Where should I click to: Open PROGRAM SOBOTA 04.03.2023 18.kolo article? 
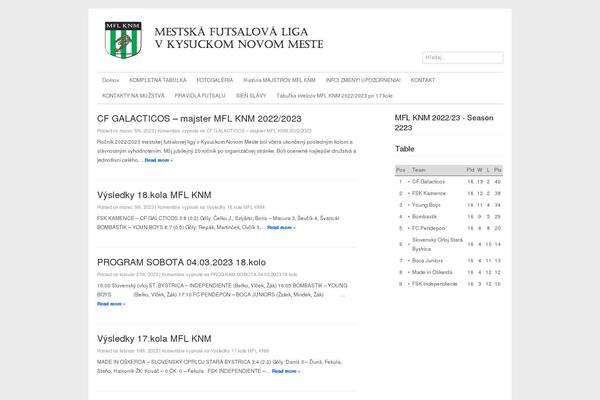click(x=181, y=263)
